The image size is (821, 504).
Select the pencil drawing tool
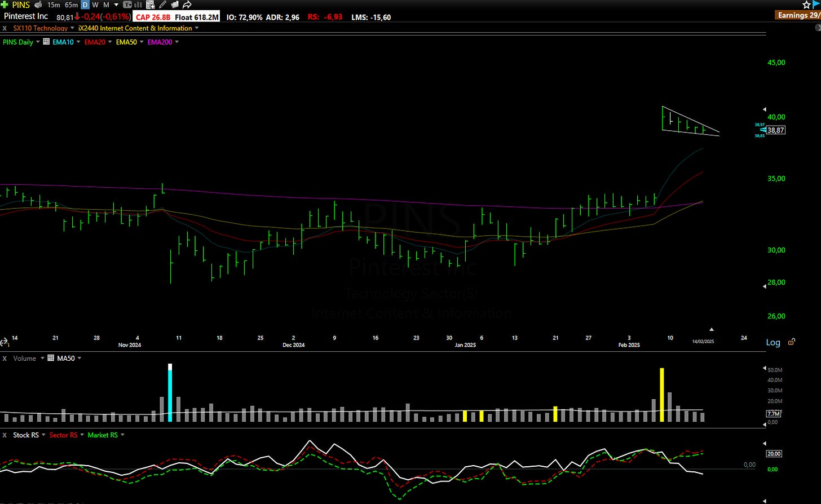pyautogui.click(x=162, y=5)
